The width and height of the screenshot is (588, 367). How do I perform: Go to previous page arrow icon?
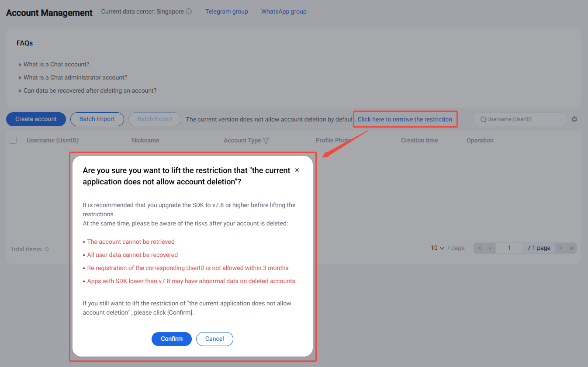pyautogui.click(x=490, y=248)
